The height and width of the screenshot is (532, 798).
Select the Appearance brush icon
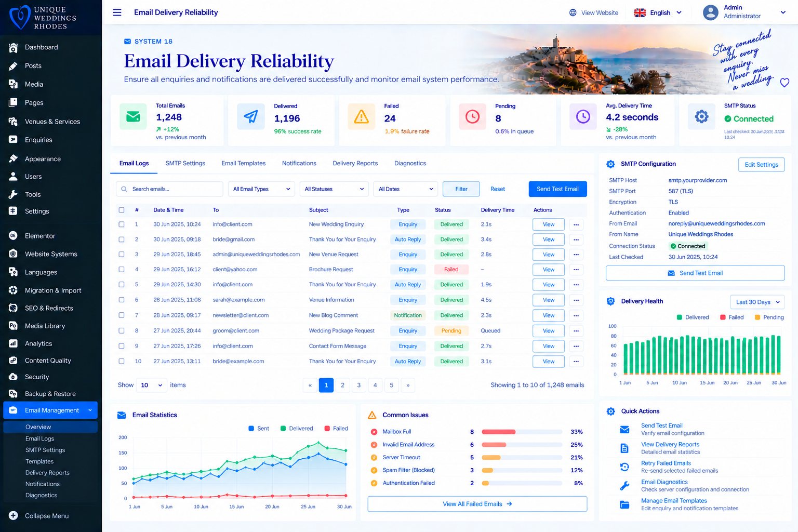(x=14, y=159)
